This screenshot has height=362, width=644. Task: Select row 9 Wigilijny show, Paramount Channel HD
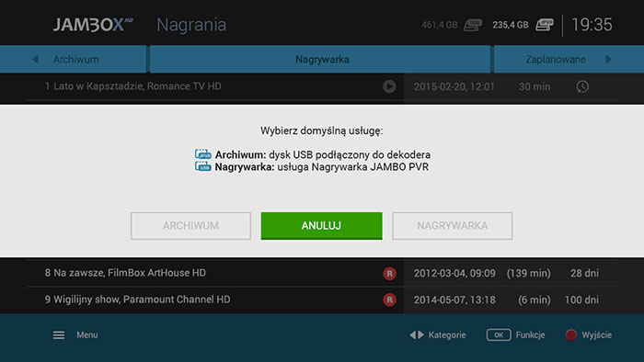[322, 300]
